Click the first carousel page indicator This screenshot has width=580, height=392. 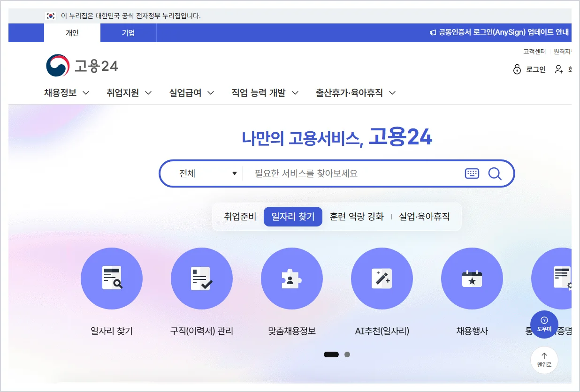coord(331,354)
